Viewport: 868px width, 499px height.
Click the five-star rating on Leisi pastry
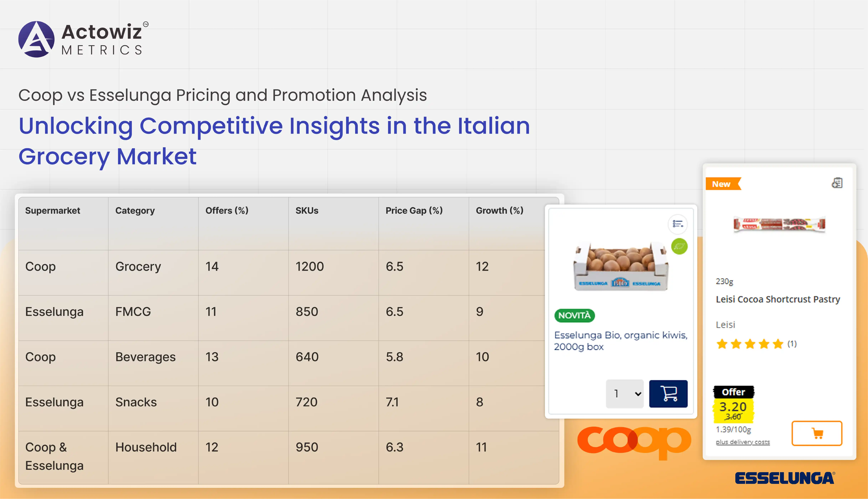(x=750, y=344)
